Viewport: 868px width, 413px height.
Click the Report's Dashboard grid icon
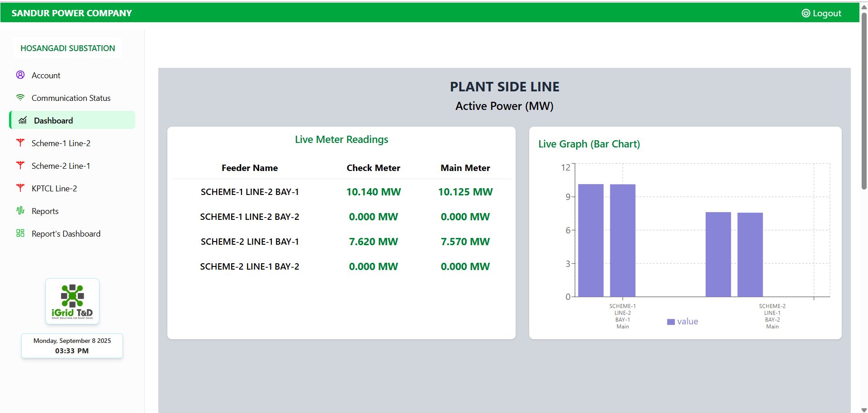[x=20, y=233]
